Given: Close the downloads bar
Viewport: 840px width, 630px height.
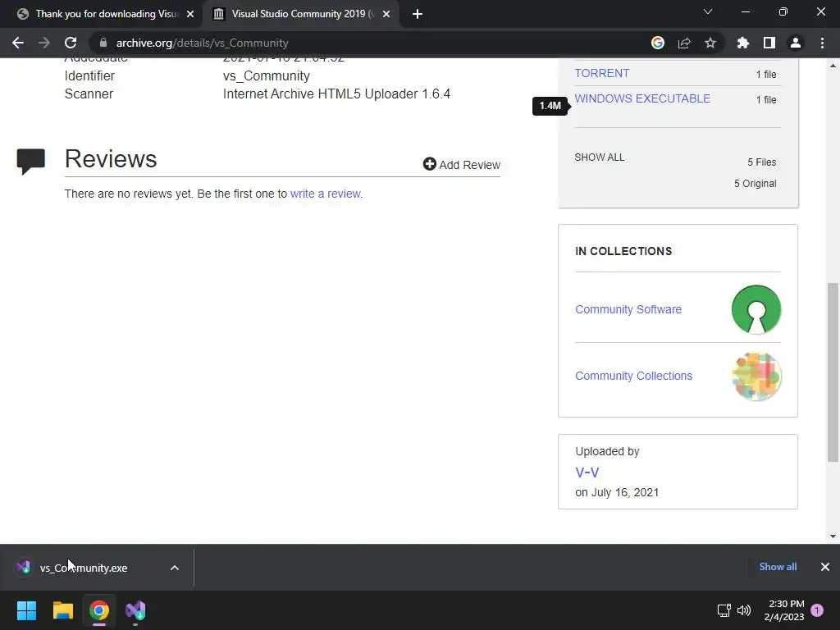Looking at the screenshot, I should pyautogui.click(x=825, y=567).
